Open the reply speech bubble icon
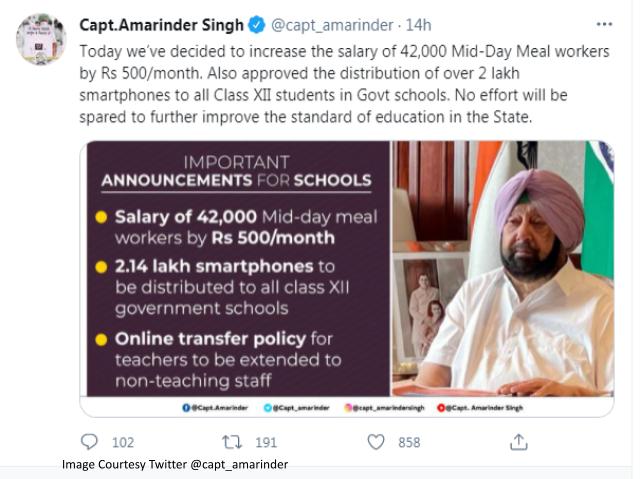This screenshot has width=640, height=479. pos(89,442)
